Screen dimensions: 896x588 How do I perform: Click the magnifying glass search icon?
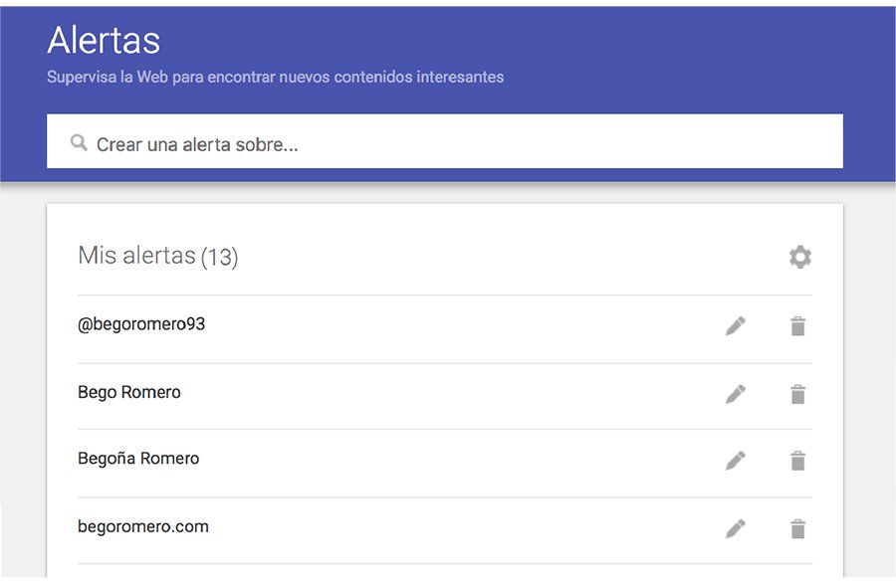tap(78, 141)
